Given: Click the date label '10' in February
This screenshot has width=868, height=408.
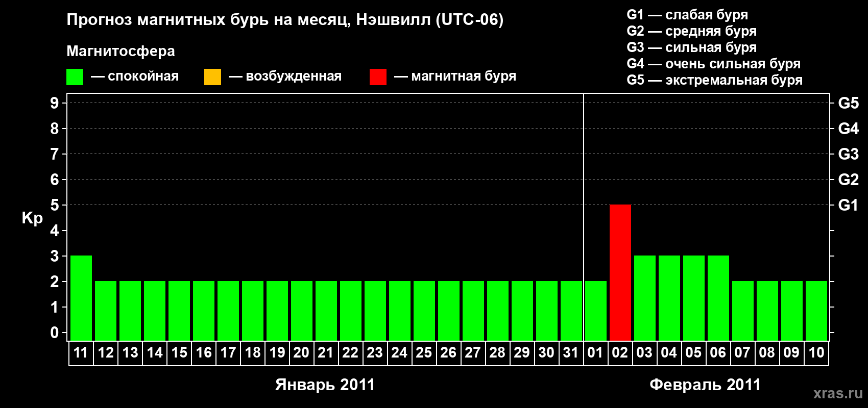Looking at the screenshot, I should point(816,352).
